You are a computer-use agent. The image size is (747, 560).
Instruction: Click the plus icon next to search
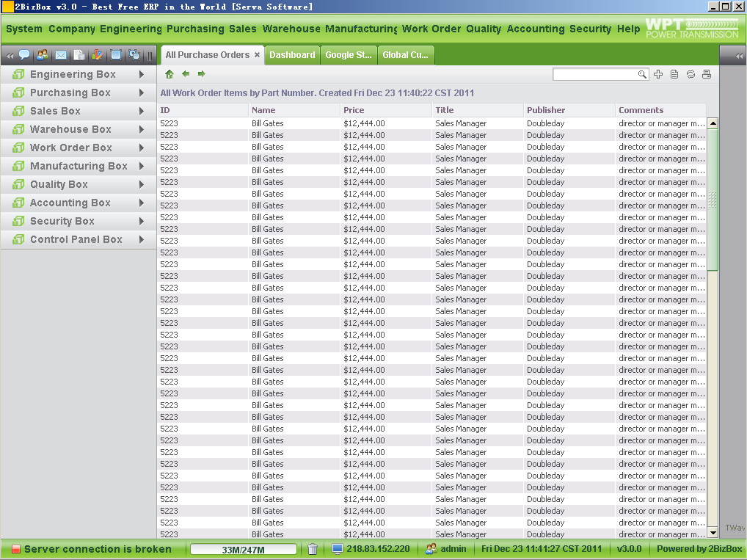658,74
